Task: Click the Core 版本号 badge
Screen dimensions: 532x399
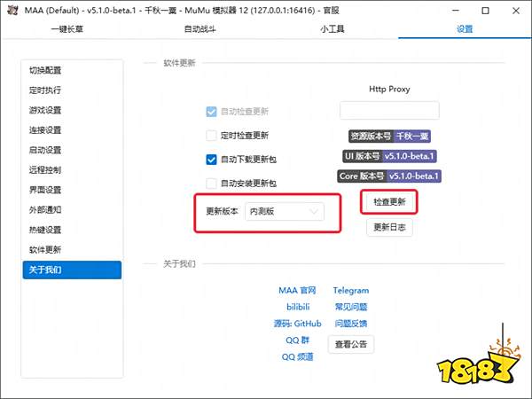Action: tap(389, 176)
